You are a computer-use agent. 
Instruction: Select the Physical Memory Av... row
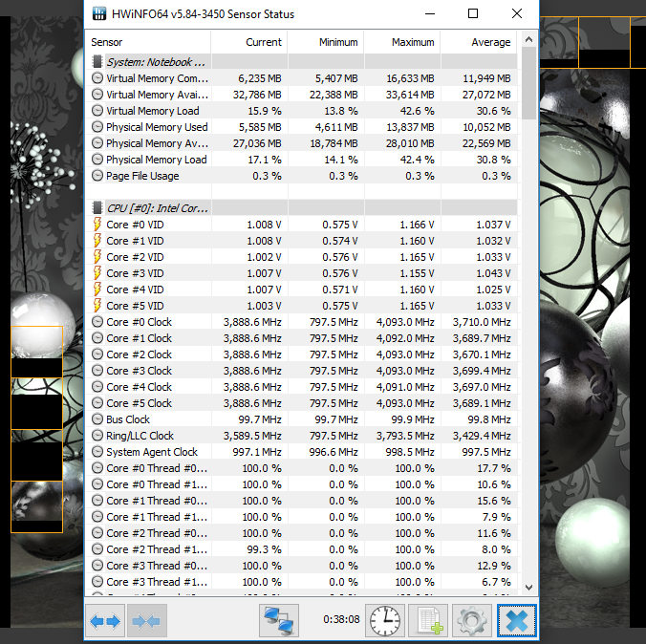click(x=301, y=143)
